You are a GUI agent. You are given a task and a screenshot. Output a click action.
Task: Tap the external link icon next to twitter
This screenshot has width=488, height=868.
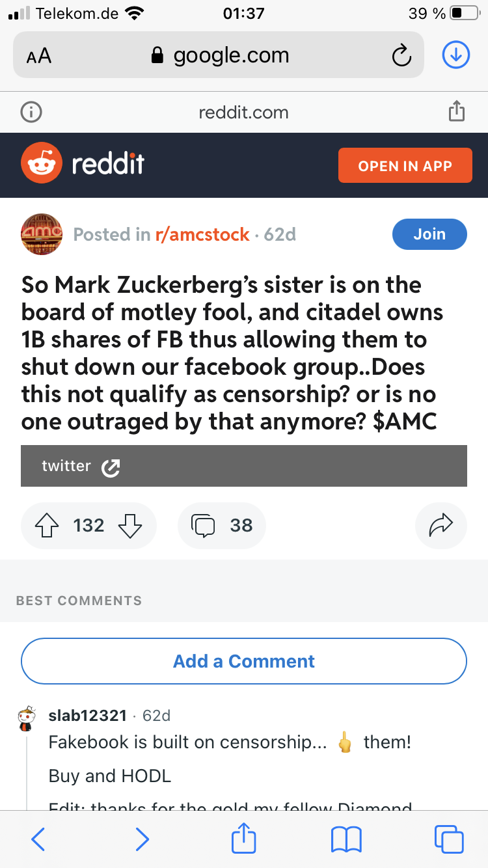click(x=111, y=466)
